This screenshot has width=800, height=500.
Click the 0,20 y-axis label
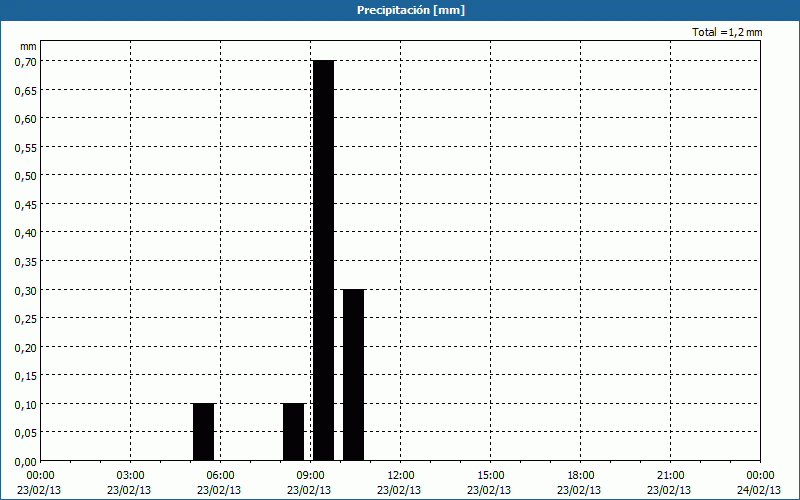pos(26,347)
